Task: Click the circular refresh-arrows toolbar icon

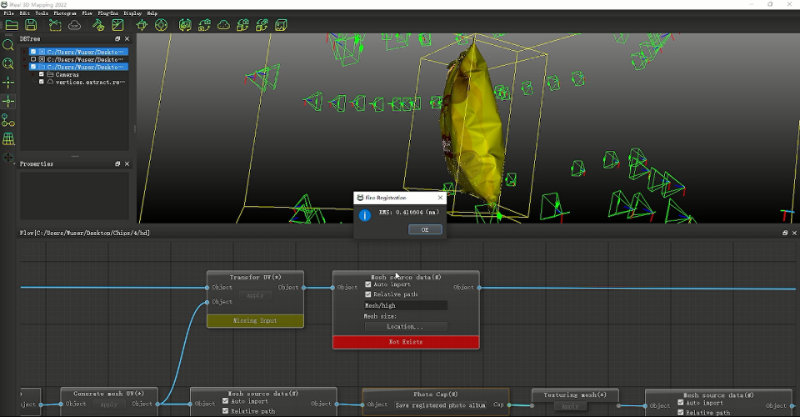Action: [185, 24]
